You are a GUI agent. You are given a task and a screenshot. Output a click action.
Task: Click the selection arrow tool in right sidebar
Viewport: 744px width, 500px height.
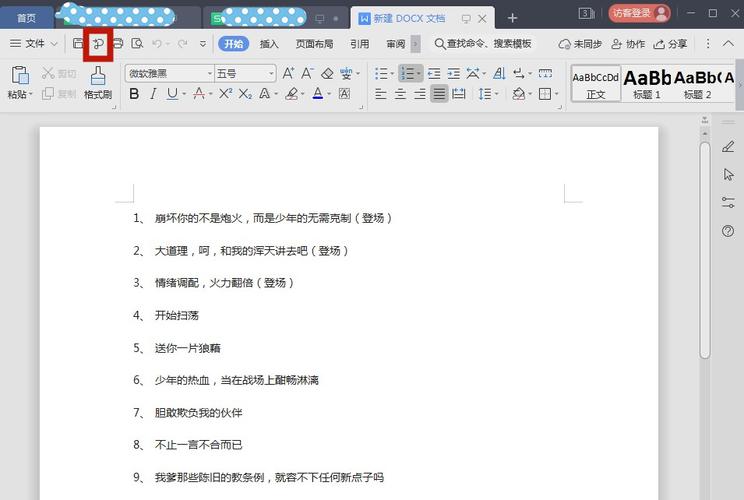coord(728,175)
